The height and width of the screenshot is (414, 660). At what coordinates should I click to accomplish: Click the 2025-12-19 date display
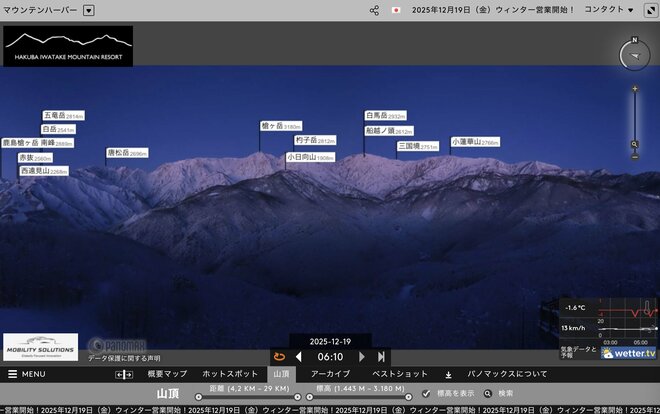[330, 342]
